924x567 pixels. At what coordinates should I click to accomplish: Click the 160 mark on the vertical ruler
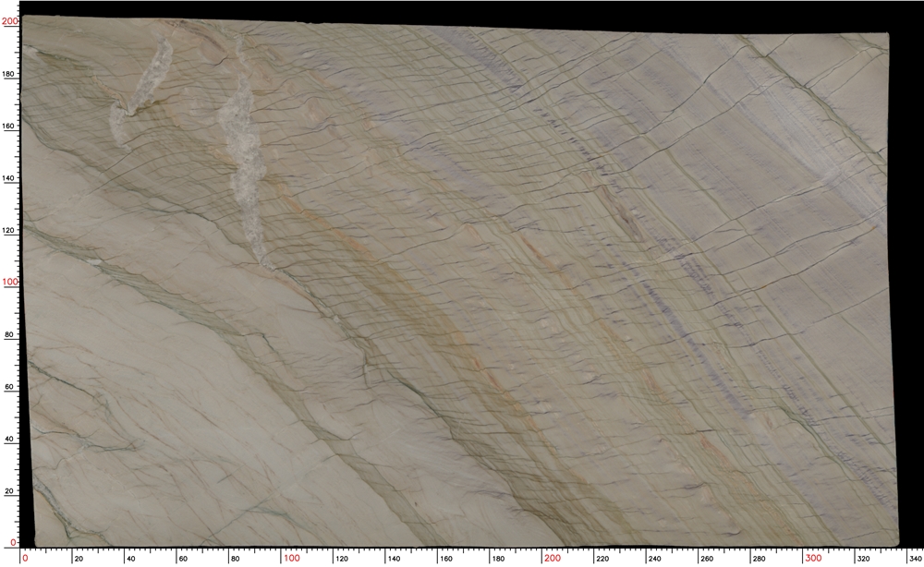click(x=10, y=126)
